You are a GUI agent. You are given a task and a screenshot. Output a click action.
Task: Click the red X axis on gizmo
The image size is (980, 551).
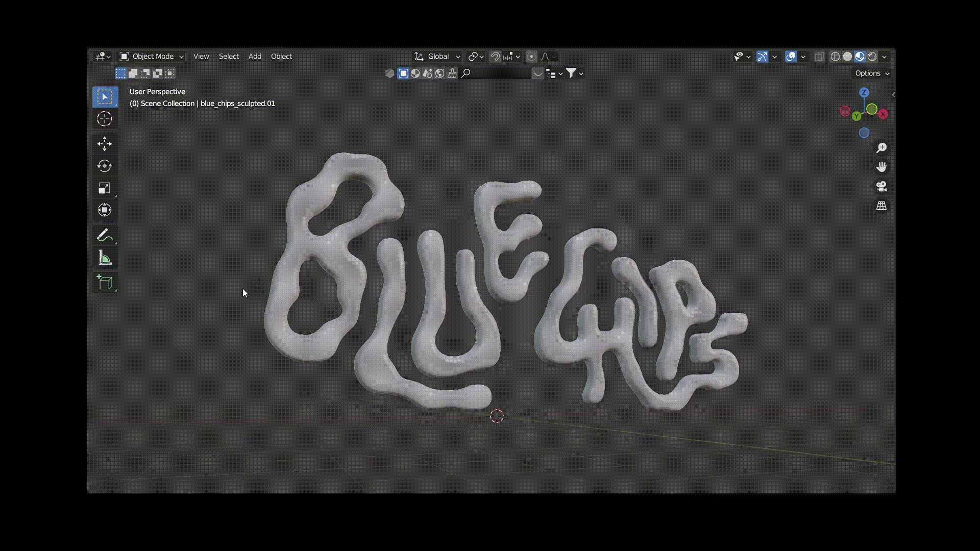click(x=883, y=114)
